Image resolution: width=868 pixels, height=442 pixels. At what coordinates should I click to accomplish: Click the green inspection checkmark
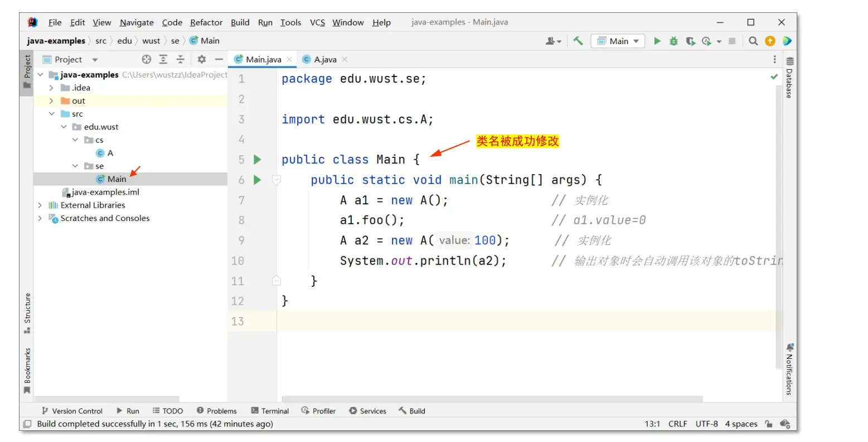(774, 76)
